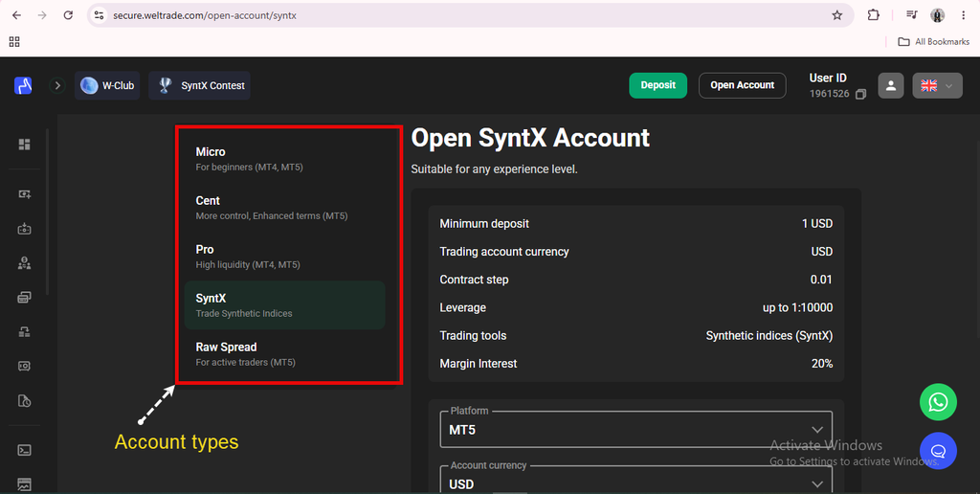Open the SyntX Contest link

click(199, 85)
